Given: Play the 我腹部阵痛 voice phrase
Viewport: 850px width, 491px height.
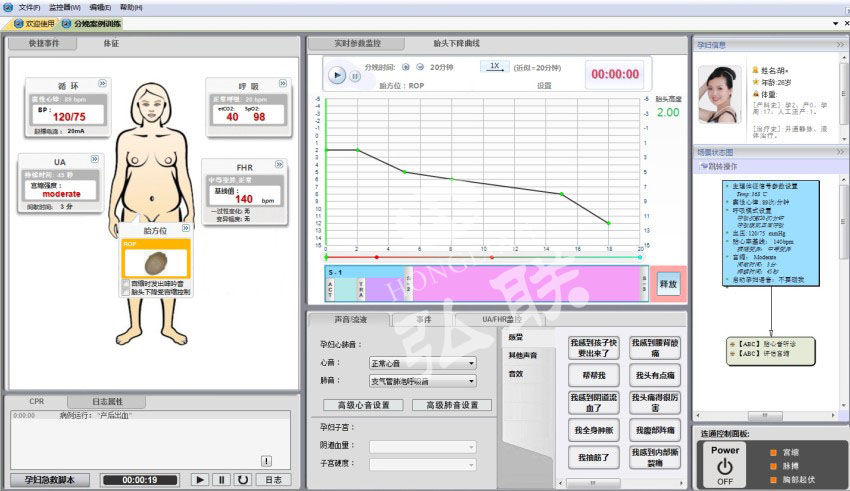Looking at the screenshot, I should tap(655, 430).
